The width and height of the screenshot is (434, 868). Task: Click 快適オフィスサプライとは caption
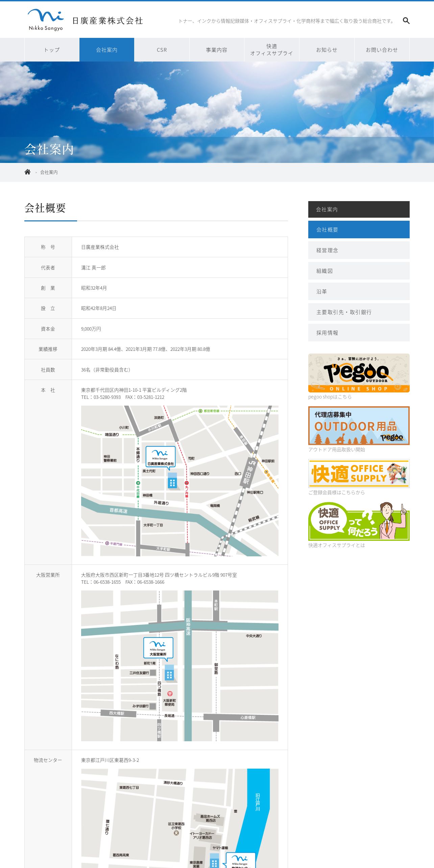coord(337,545)
